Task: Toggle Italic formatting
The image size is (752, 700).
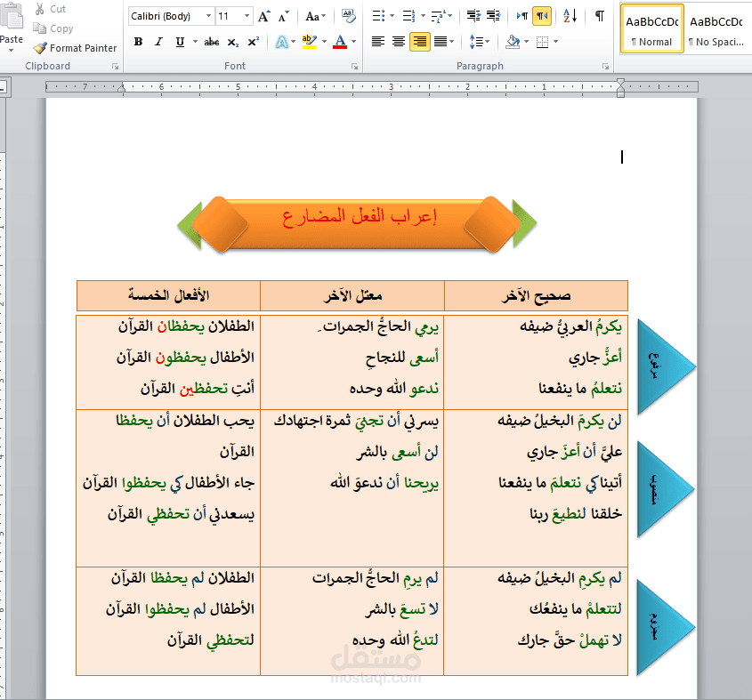Action: tap(158, 42)
